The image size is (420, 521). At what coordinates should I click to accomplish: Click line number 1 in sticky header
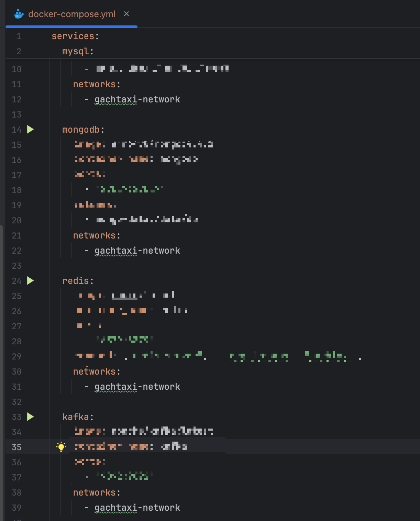pos(19,36)
